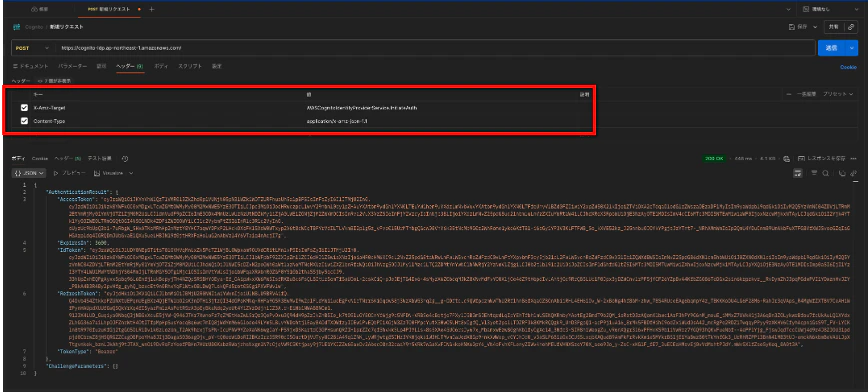Expand the send button options arrow

851,48
